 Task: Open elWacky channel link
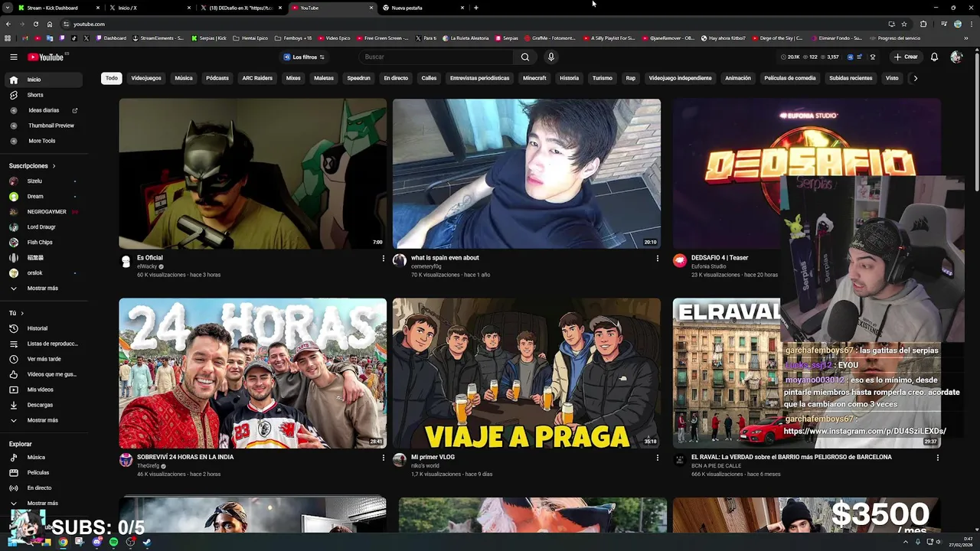(x=146, y=266)
